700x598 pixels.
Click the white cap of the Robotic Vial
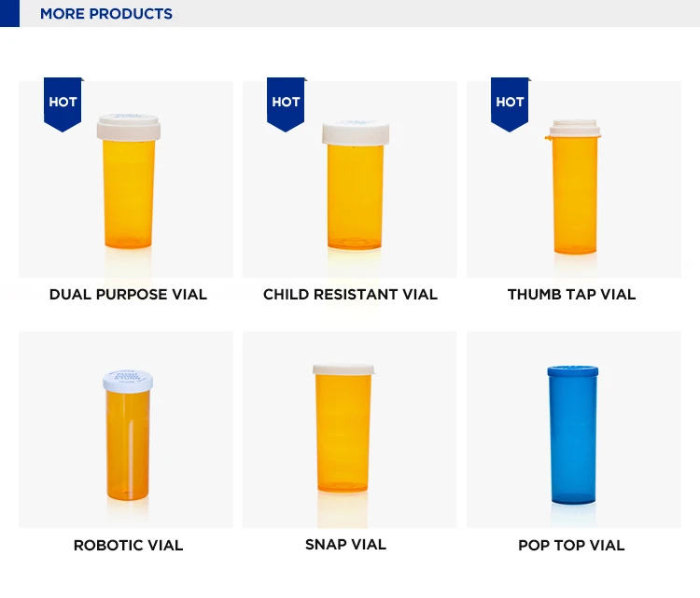(128, 382)
